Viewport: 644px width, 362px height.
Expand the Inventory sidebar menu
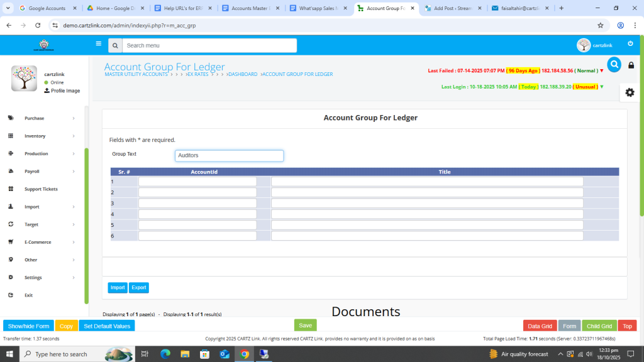click(42, 136)
